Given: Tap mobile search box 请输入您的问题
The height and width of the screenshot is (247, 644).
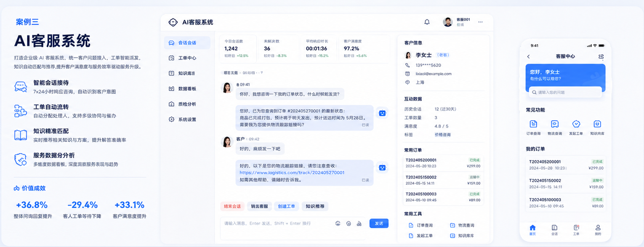Looking at the screenshot, I should click(565, 92).
